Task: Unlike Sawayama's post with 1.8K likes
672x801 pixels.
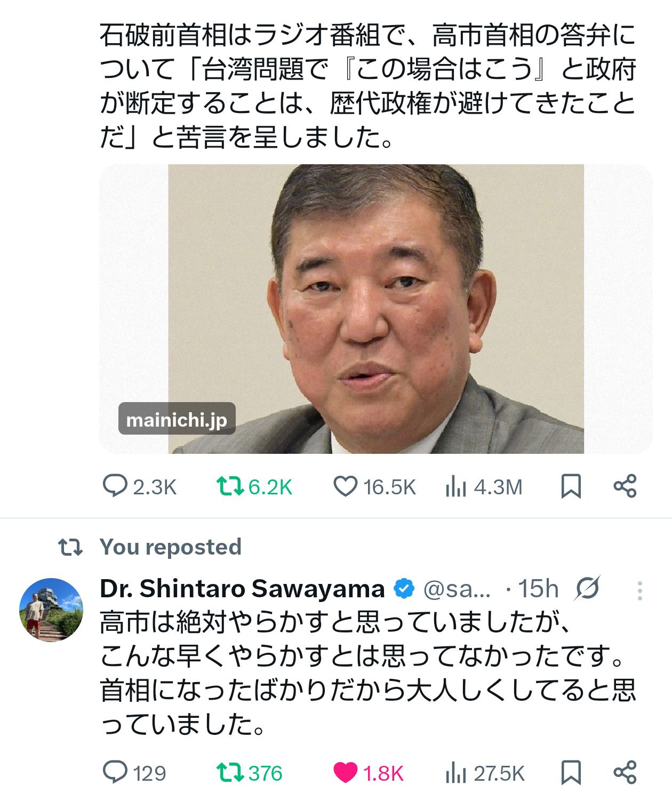Action: point(345,772)
